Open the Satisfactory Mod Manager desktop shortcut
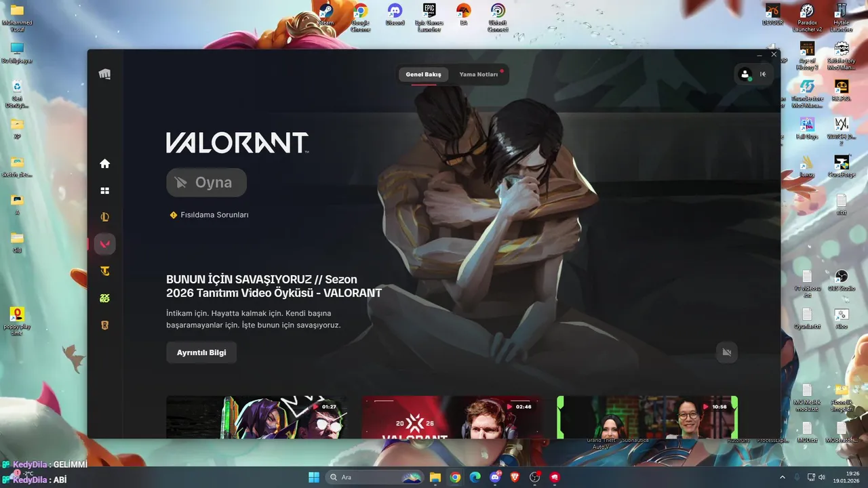868x488 pixels. 841,56
